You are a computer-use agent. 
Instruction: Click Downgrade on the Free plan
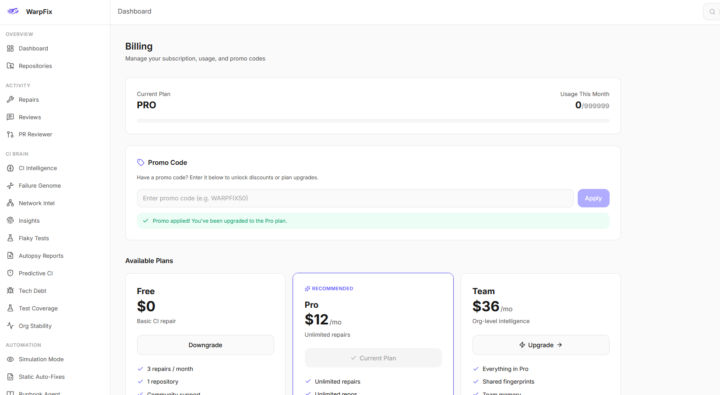coord(205,345)
